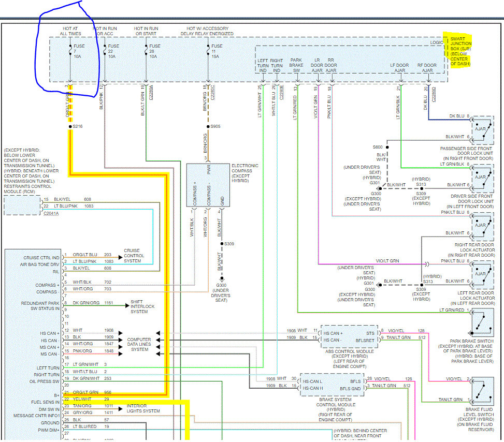
Task: Select the LOGIC label in junction box
Action: pyautogui.click(x=437, y=42)
